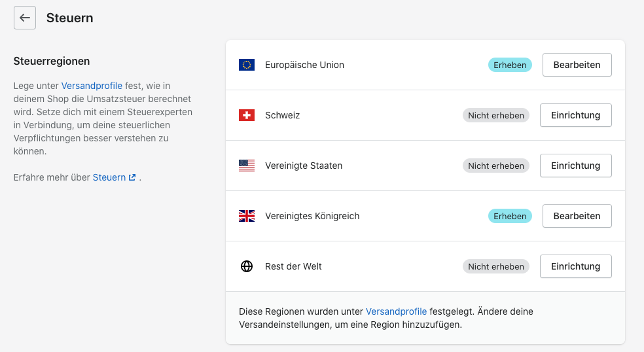
Task: Click the Erheben badge for Europäische Union
Action: (x=510, y=65)
